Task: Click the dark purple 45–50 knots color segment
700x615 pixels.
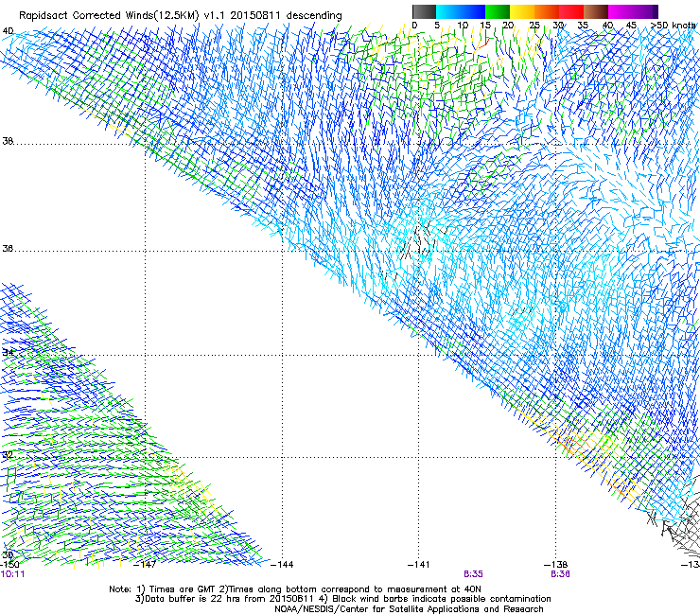Action: pyautogui.click(x=645, y=11)
